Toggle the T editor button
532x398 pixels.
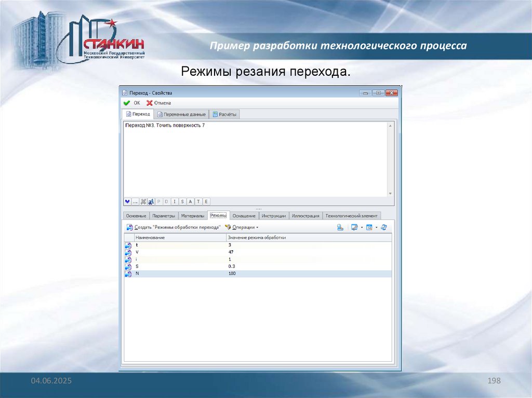coord(198,202)
